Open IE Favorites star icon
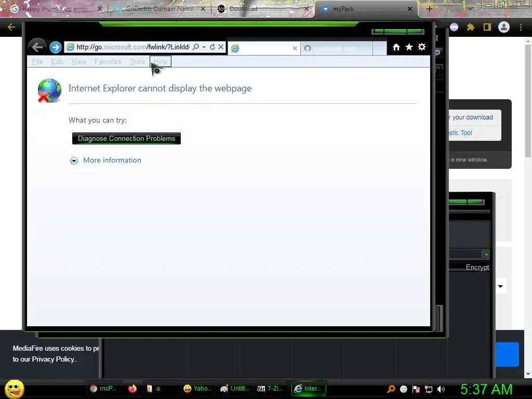The height and width of the screenshot is (399, 532). coord(409,47)
